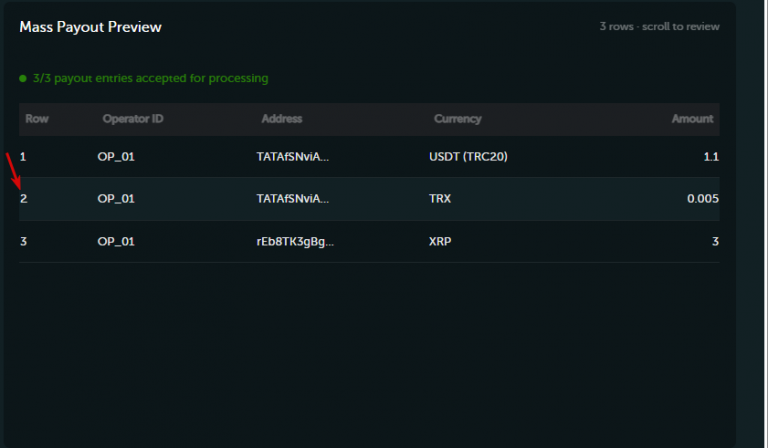Click the 1.1 amount value

[711, 157]
